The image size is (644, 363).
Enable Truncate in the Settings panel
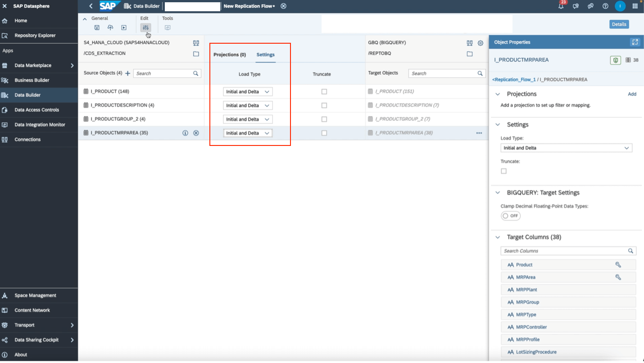coord(503,171)
